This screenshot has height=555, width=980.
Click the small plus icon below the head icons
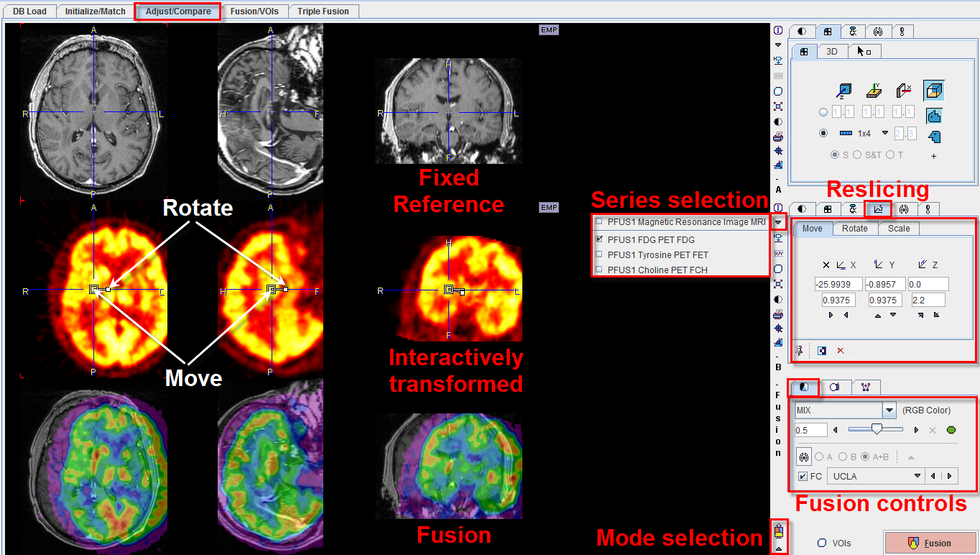[x=934, y=156]
